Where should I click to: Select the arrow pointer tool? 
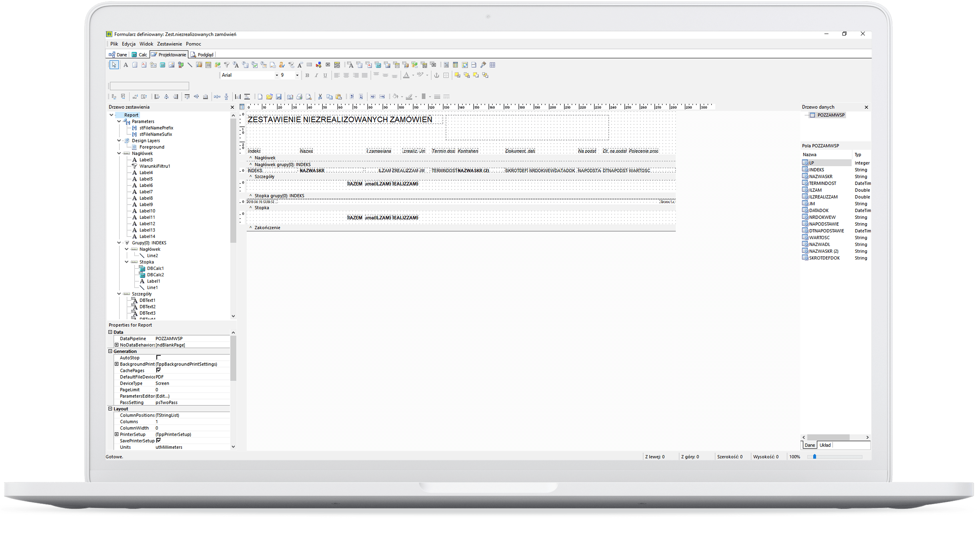(x=114, y=65)
